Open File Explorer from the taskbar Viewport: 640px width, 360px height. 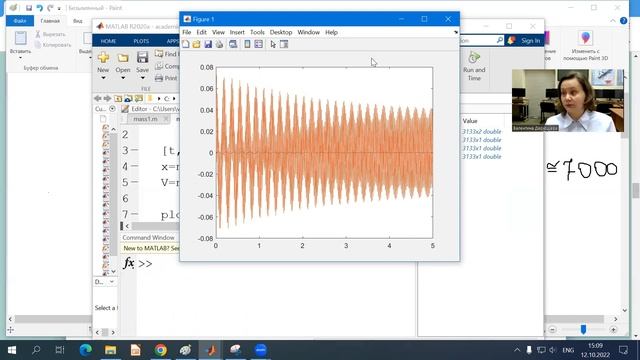111,350
